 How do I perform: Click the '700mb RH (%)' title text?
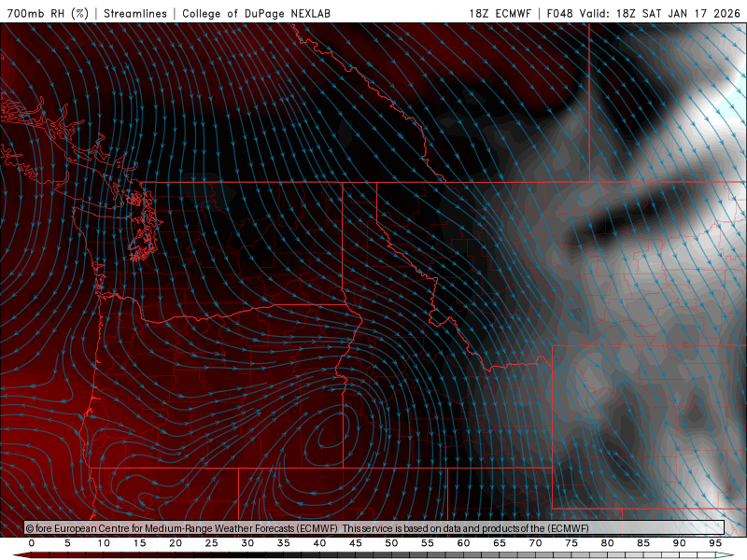[49, 13]
